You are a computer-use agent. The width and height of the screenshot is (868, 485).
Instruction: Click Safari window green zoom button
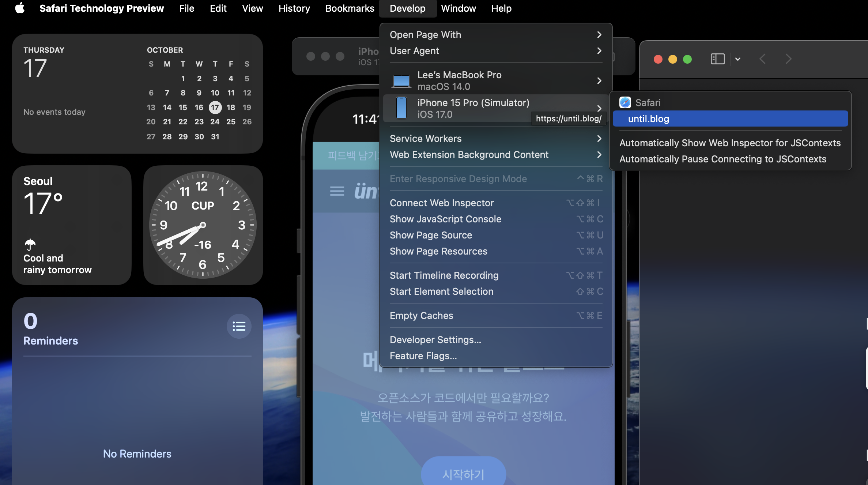(x=687, y=59)
